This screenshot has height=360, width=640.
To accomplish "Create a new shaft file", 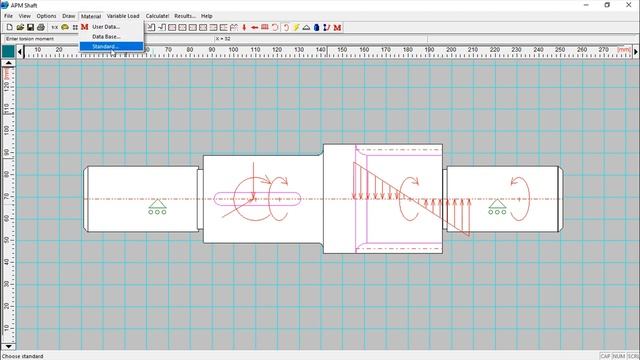I will click(10, 27).
